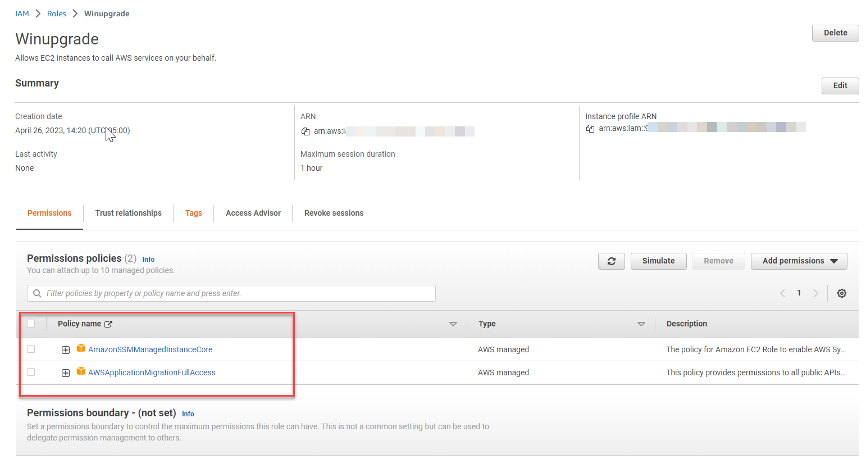Go to previous policies page arrow
866x460 pixels.
click(x=783, y=293)
